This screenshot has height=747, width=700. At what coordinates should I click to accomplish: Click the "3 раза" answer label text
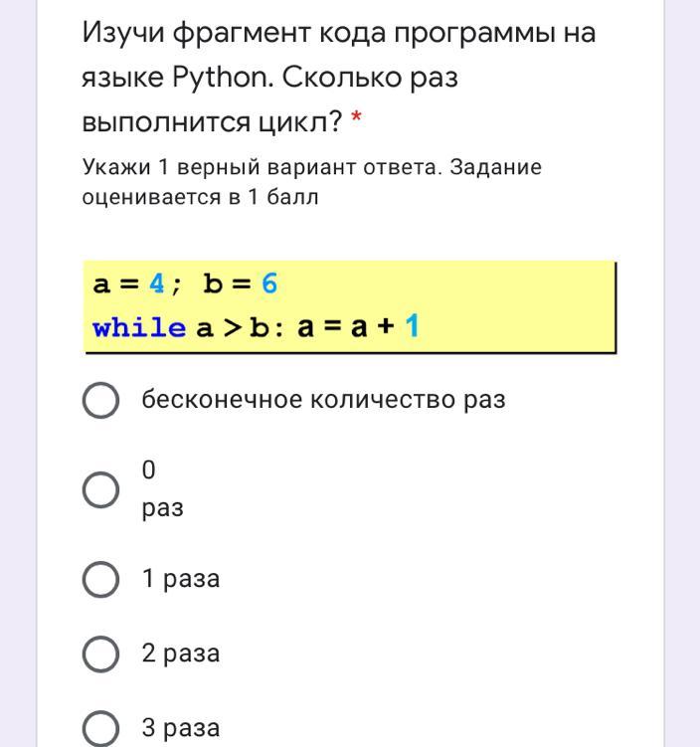(x=180, y=728)
